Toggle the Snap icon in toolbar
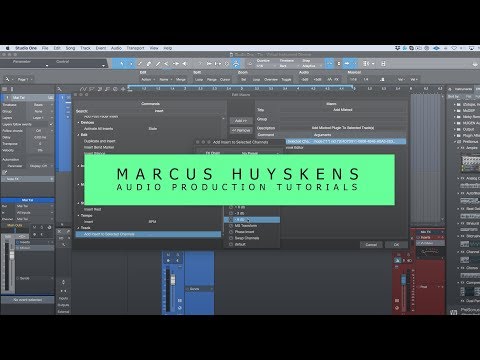 pyautogui.click(x=330, y=63)
